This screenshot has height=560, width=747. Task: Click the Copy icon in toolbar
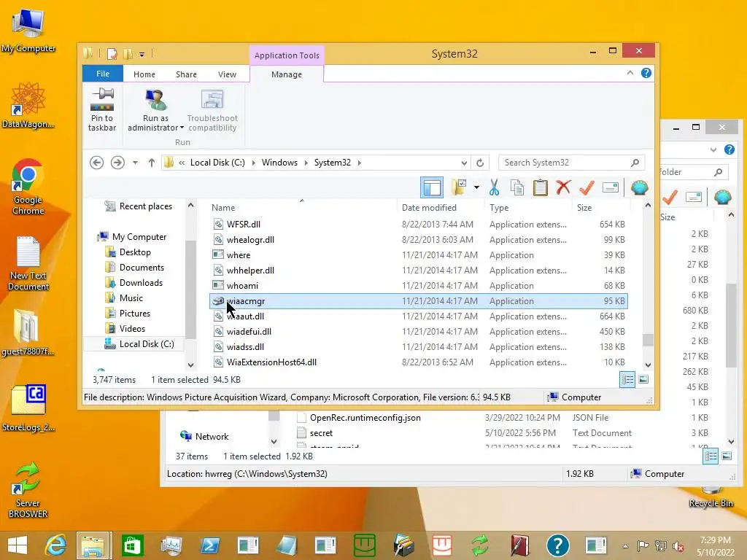click(517, 187)
